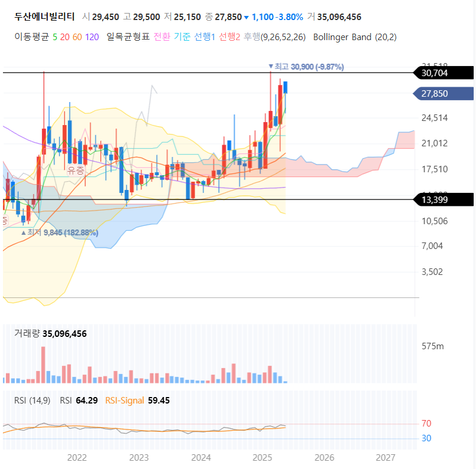Click the 후행(9,26,52,26) label
The image size is (476, 469).
275,37
